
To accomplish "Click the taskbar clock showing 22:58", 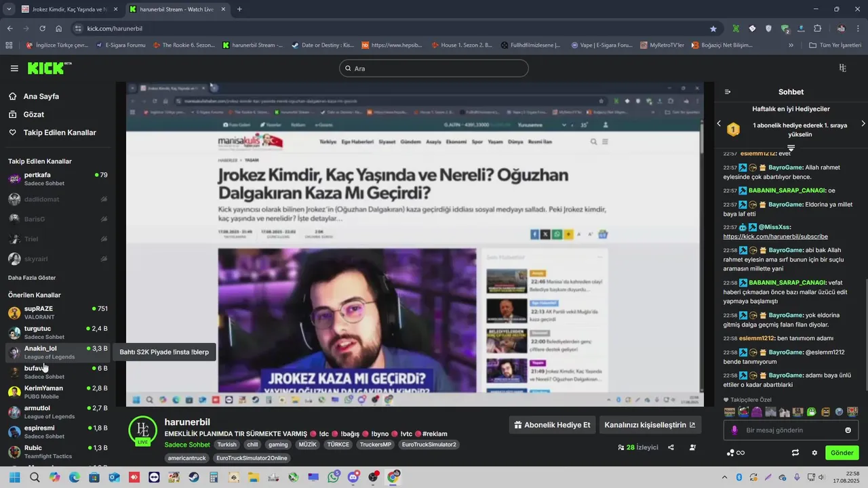I will coord(846,477).
